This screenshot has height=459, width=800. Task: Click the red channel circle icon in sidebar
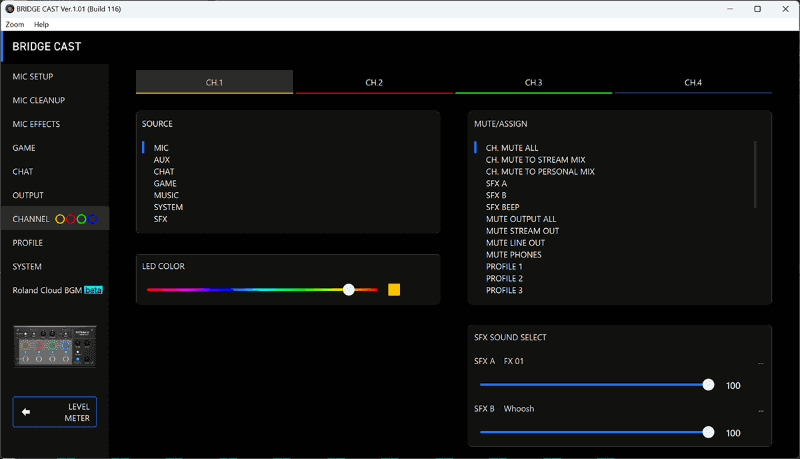point(71,219)
